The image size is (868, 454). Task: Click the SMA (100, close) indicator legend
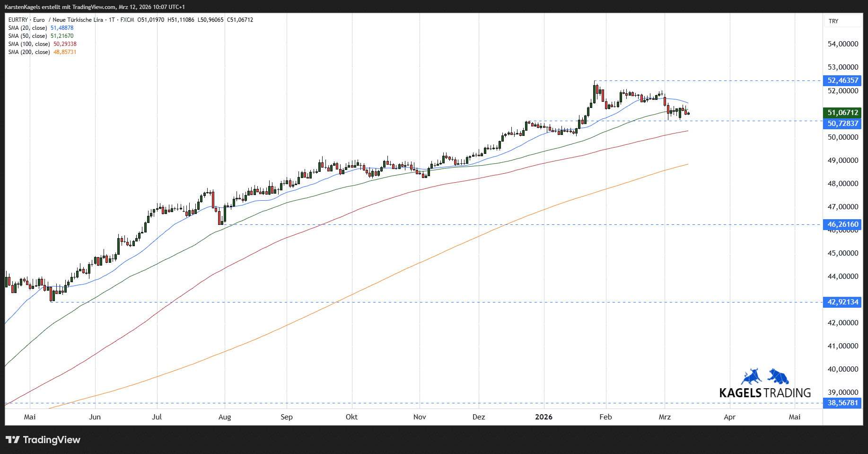pyautogui.click(x=42, y=44)
